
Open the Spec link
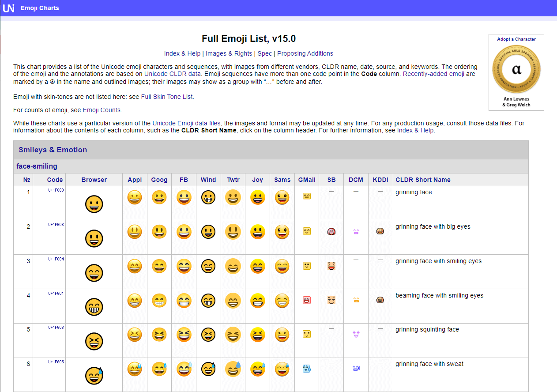[265, 53]
